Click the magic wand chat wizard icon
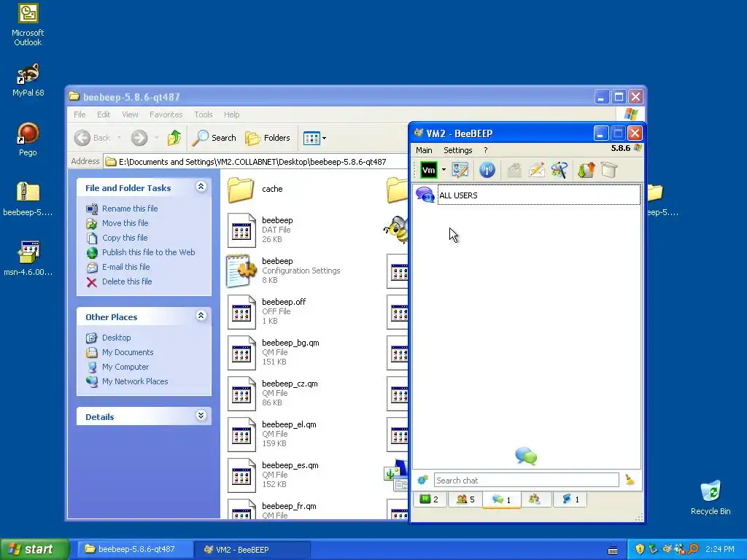The width and height of the screenshot is (747, 560). tap(560, 170)
